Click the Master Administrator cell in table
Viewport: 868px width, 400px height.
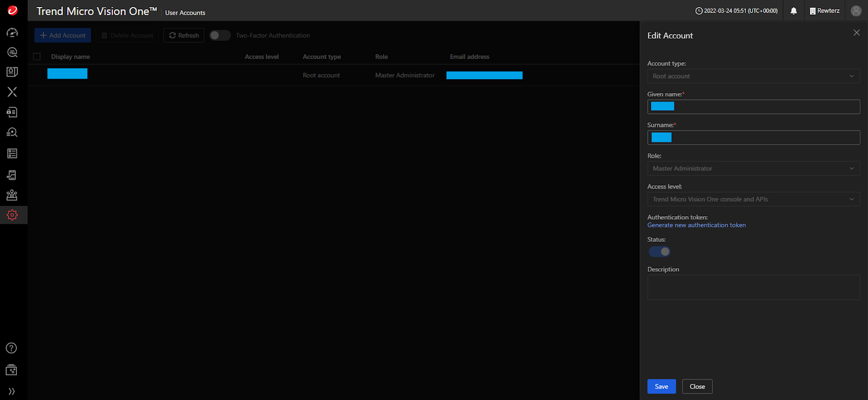(x=405, y=75)
